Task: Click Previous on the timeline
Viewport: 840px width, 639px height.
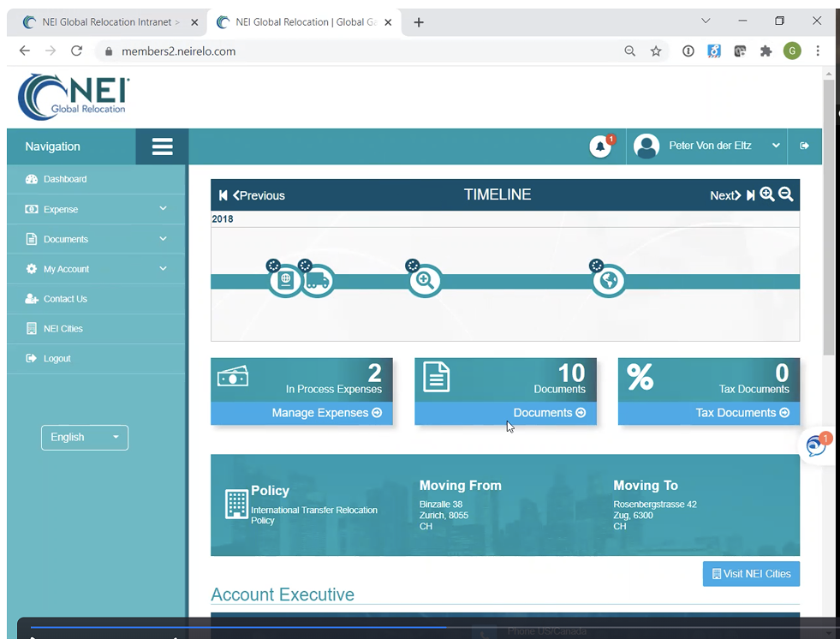Action: [x=259, y=195]
